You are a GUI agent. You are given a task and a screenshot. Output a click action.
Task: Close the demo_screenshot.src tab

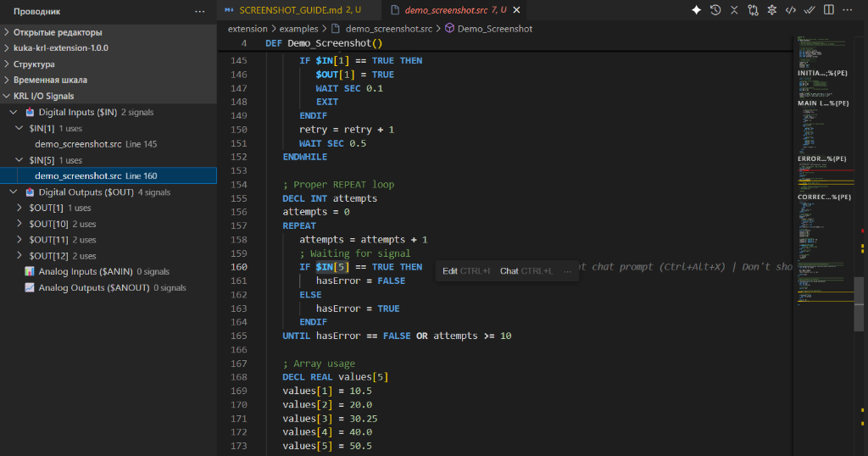[516, 10]
